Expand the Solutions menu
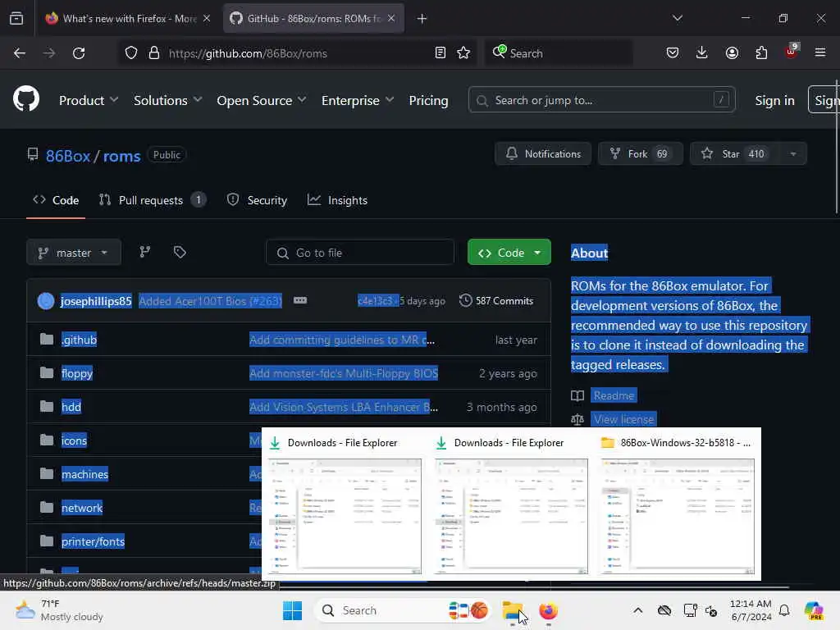Image resolution: width=840 pixels, height=630 pixels. tap(167, 100)
